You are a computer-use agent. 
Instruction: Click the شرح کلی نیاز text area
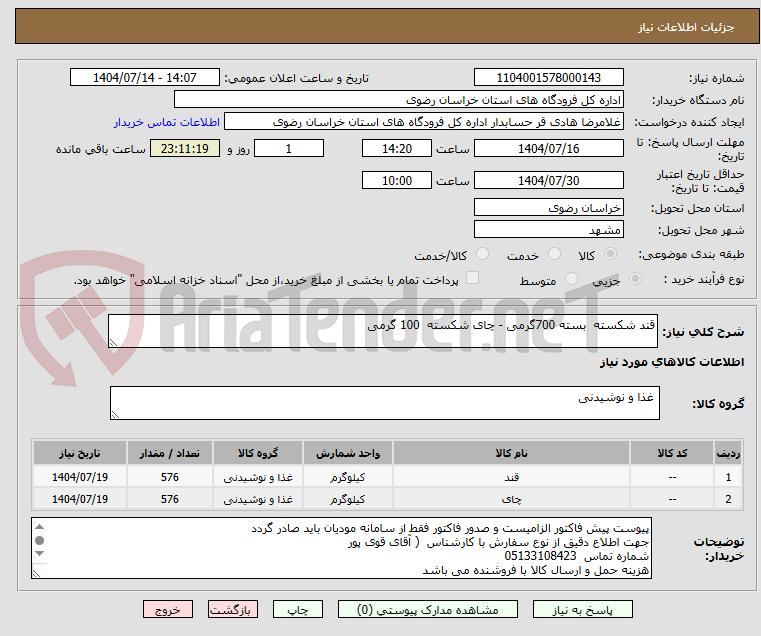[x=383, y=331]
